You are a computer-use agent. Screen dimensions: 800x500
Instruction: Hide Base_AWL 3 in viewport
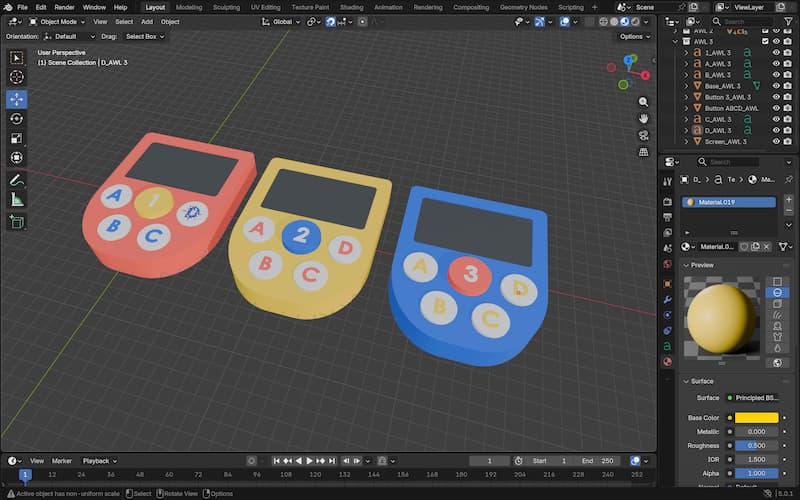(x=776, y=86)
